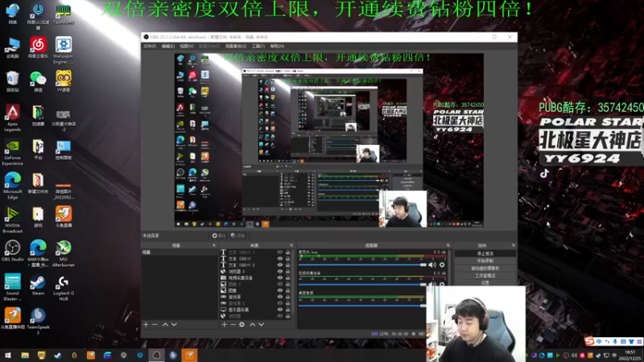Open Microsoft Edge desktop shortcut

pos(12,186)
